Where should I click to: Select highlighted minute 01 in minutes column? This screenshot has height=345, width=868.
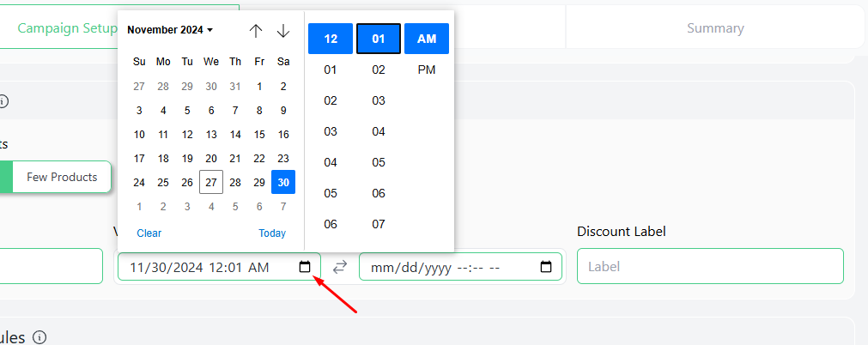[x=379, y=39]
